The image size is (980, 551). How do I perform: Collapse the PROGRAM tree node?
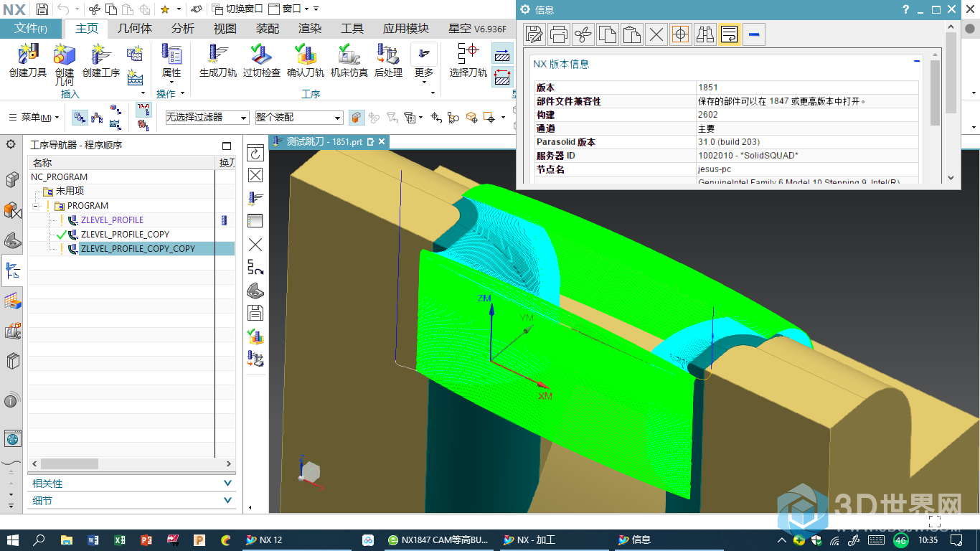[x=35, y=206]
